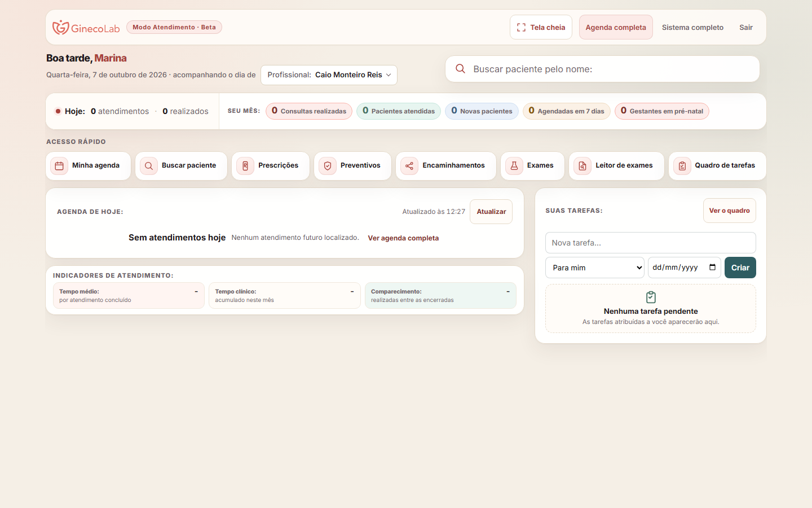812x508 pixels.
Task: Open the Prescrições icon
Action: pos(245,166)
